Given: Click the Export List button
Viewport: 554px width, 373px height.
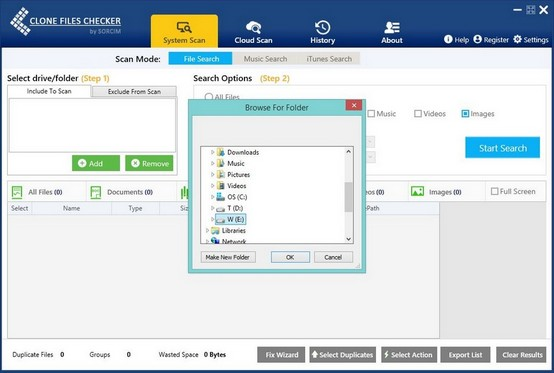Looking at the screenshot, I should click(x=465, y=355).
